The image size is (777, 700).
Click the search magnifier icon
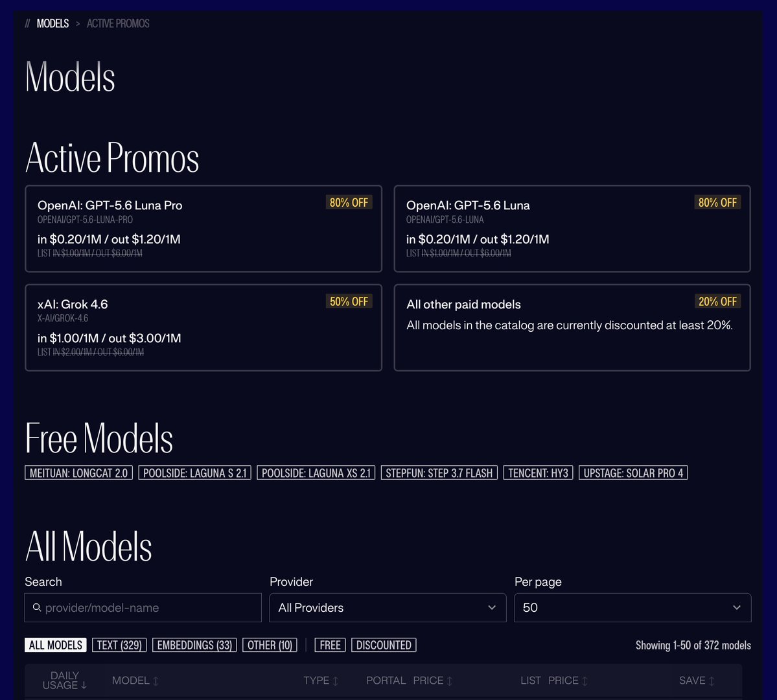point(37,607)
